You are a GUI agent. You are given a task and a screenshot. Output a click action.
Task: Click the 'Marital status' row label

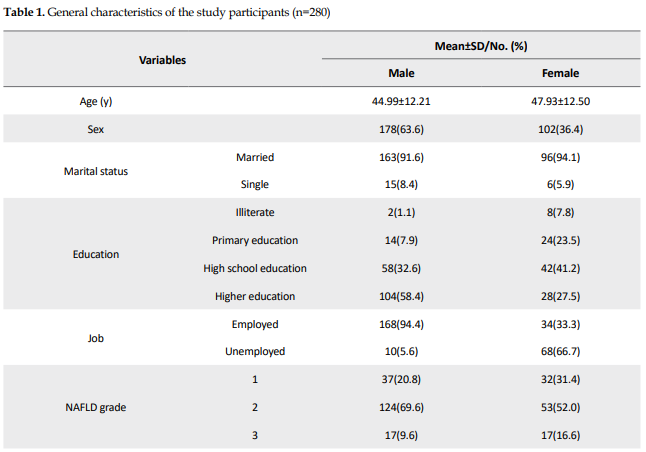point(96,171)
